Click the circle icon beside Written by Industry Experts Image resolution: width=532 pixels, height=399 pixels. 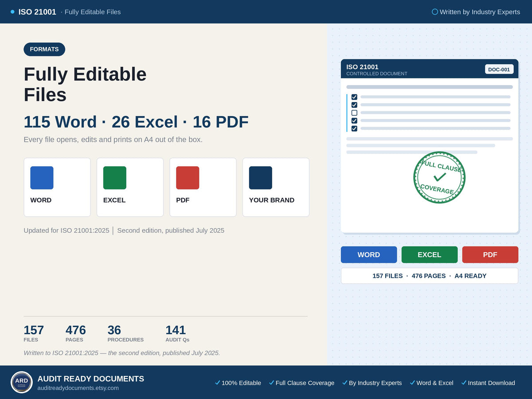tap(435, 12)
